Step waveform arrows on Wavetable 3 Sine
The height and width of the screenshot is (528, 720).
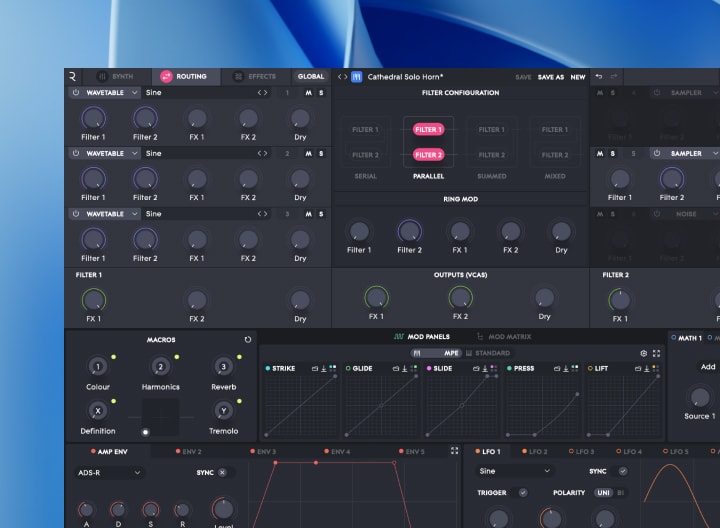[x=262, y=214]
